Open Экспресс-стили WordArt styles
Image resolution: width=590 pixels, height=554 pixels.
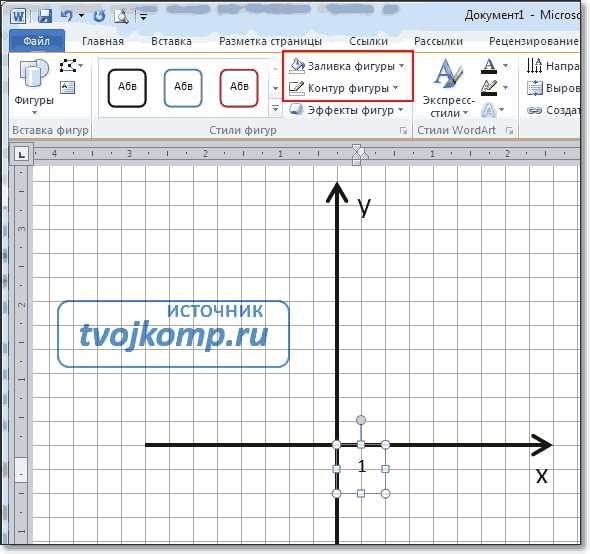(448, 88)
